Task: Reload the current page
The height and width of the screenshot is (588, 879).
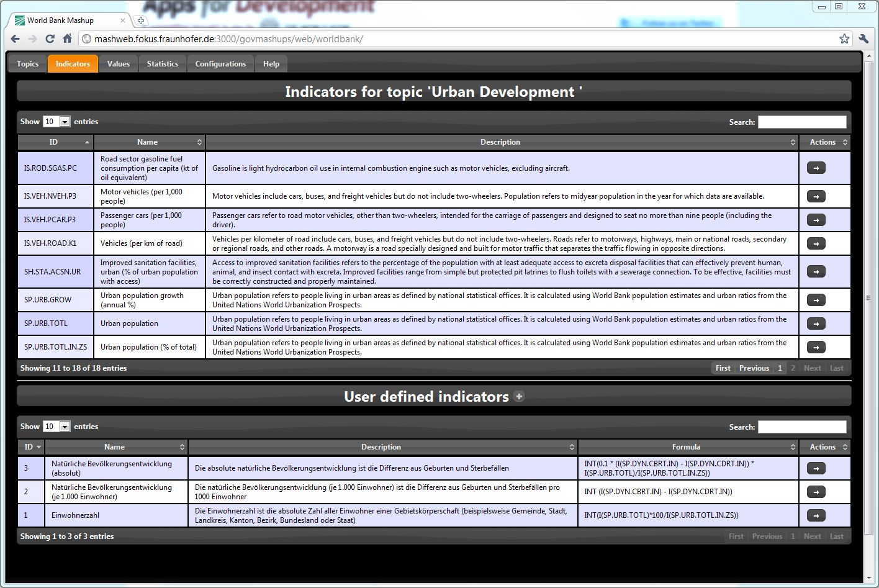Action: tap(50, 38)
